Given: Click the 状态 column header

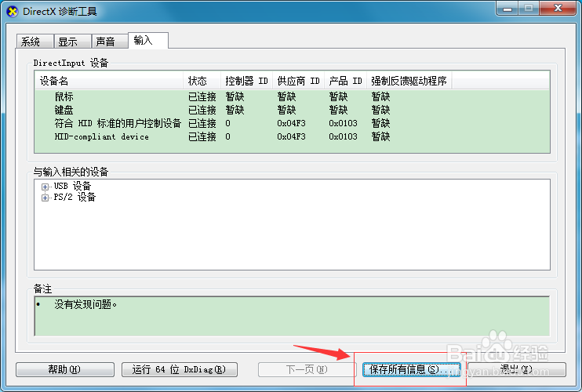Looking at the screenshot, I should pos(202,81).
